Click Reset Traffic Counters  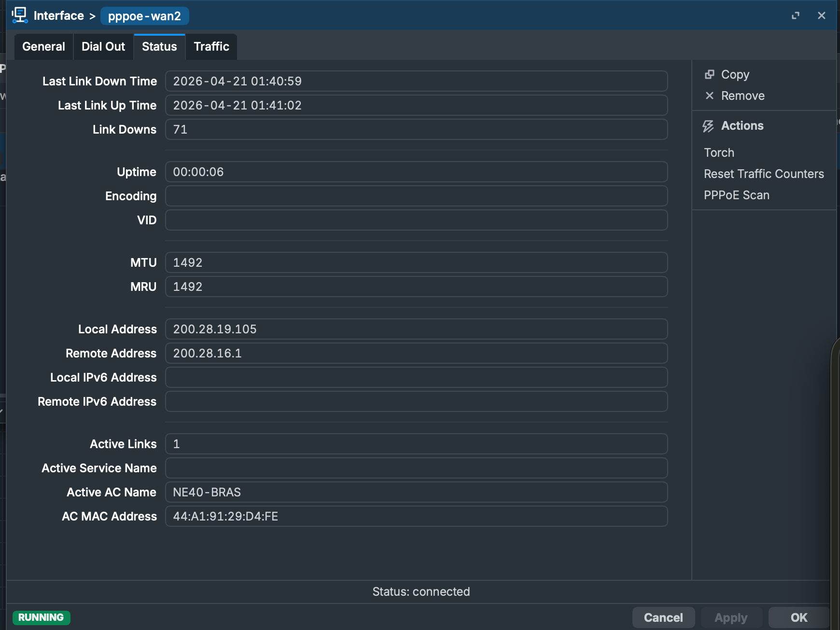tap(764, 174)
